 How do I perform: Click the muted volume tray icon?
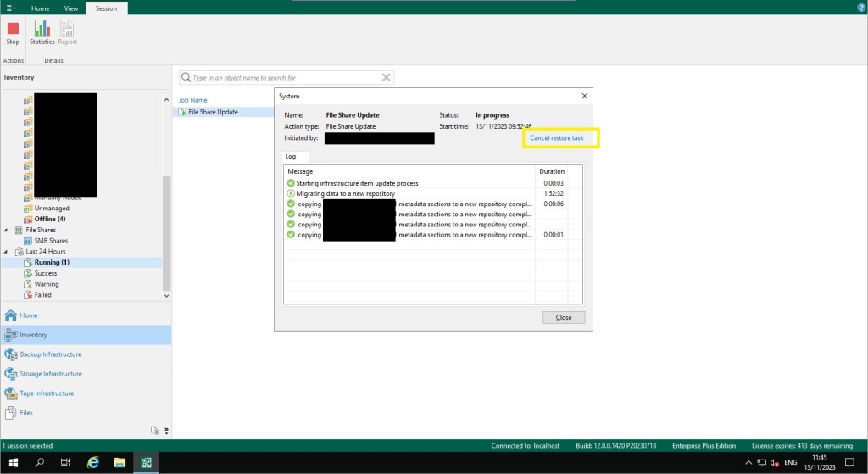775,463
